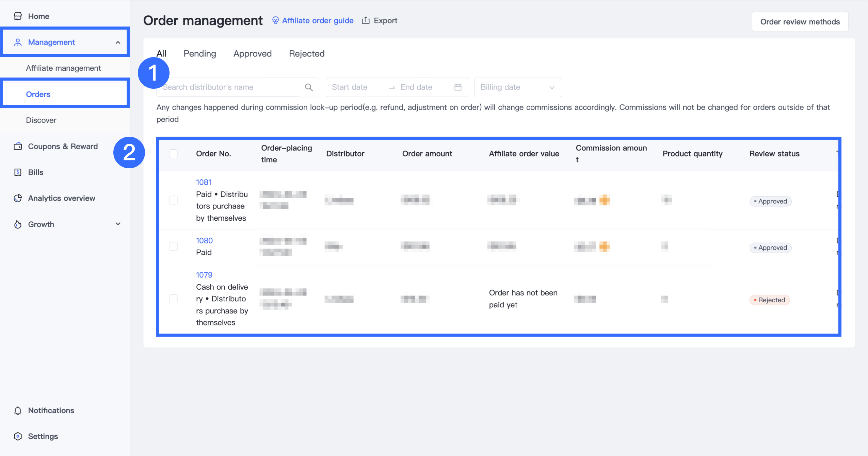
Task: Click the magnifier icon in distributor search
Action: [309, 87]
